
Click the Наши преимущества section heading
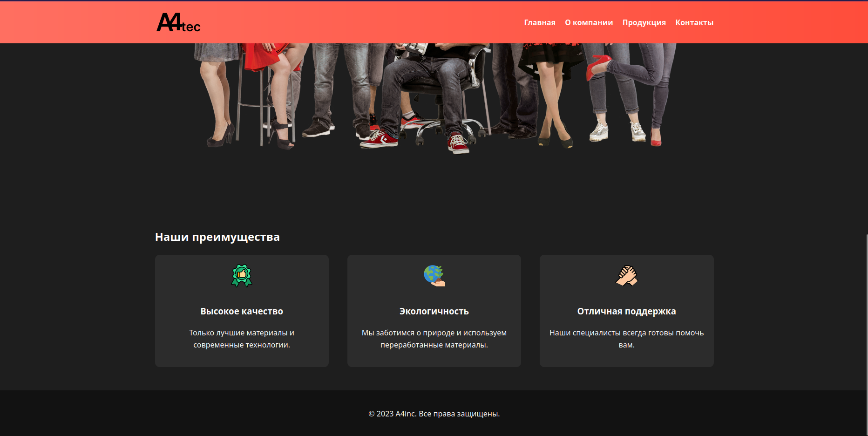217,237
